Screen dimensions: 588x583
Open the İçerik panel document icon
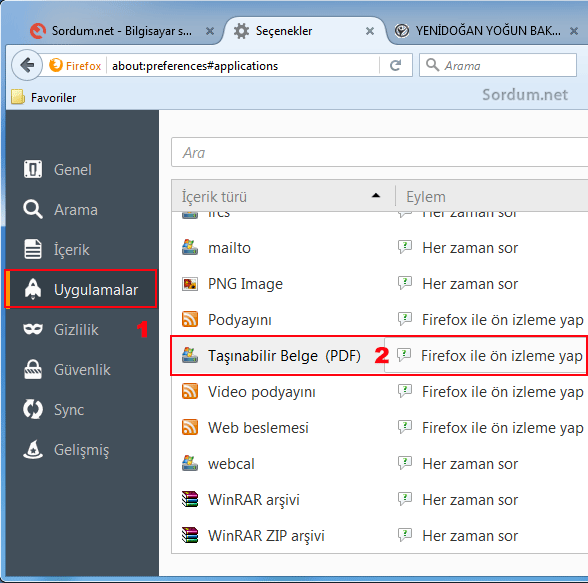click(x=33, y=249)
